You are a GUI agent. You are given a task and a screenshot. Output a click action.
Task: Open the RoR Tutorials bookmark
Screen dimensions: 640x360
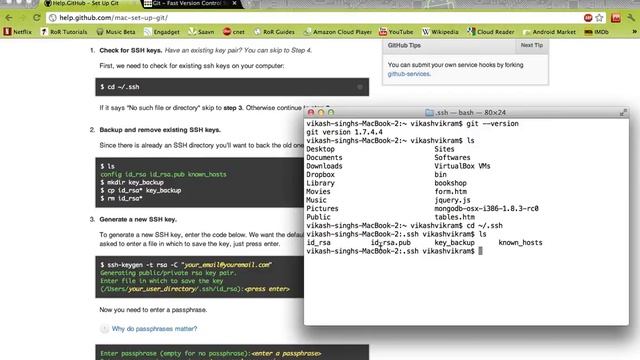(64, 32)
